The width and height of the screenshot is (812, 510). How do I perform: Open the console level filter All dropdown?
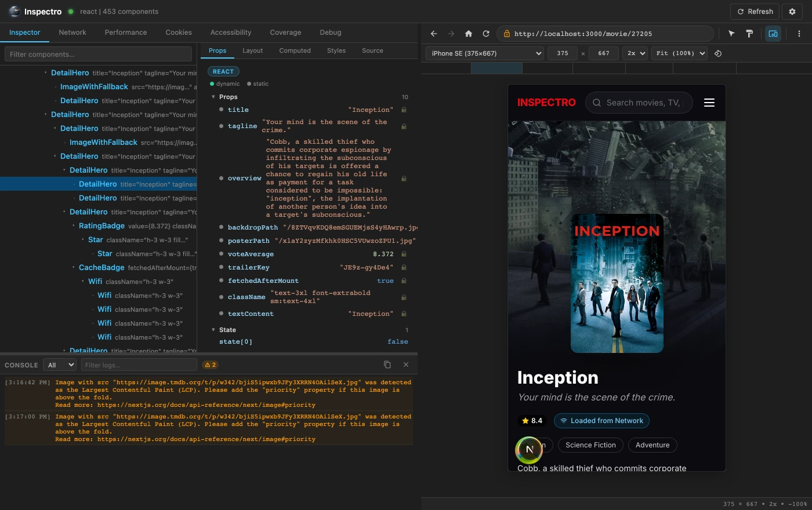click(60, 365)
